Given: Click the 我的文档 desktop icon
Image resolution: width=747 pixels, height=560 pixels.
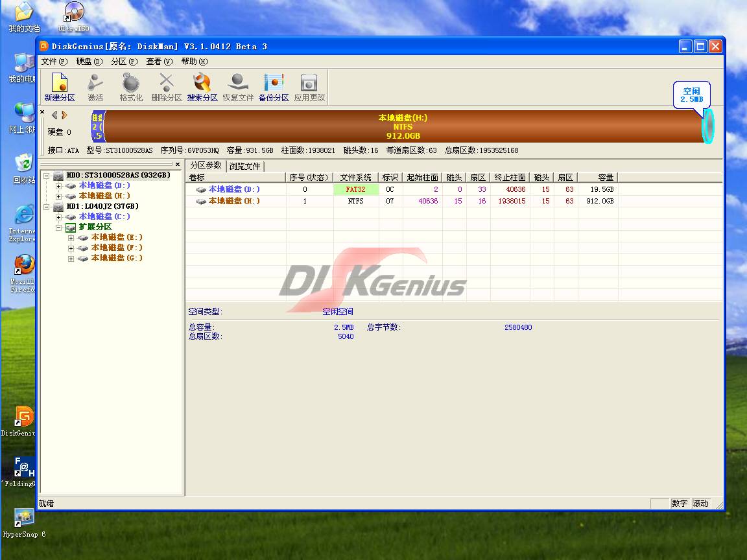Looking at the screenshot, I should pos(24,17).
